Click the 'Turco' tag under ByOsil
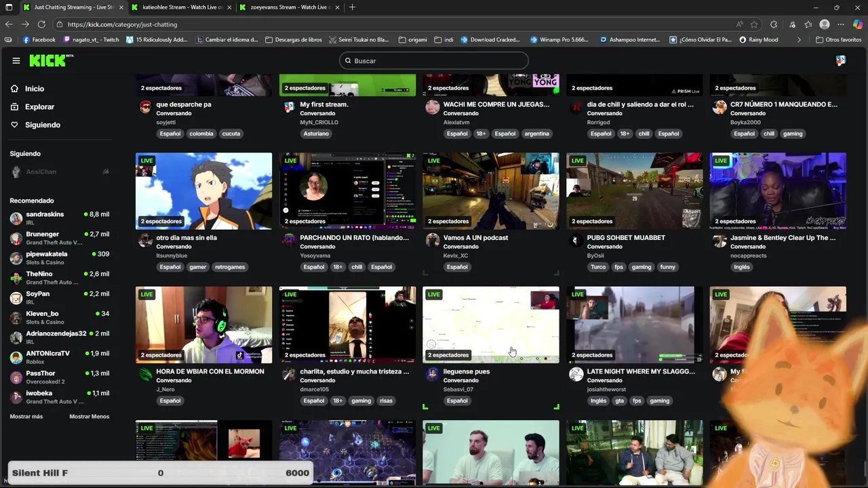 click(x=598, y=267)
